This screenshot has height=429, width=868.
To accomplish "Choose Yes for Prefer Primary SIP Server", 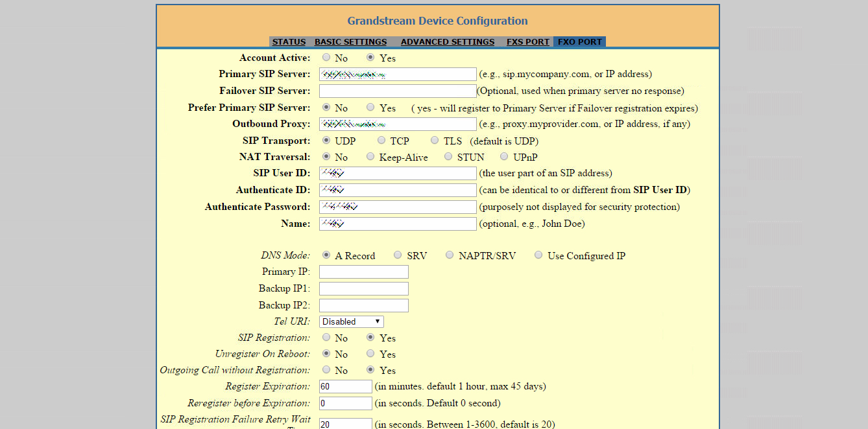I will (370, 108).
